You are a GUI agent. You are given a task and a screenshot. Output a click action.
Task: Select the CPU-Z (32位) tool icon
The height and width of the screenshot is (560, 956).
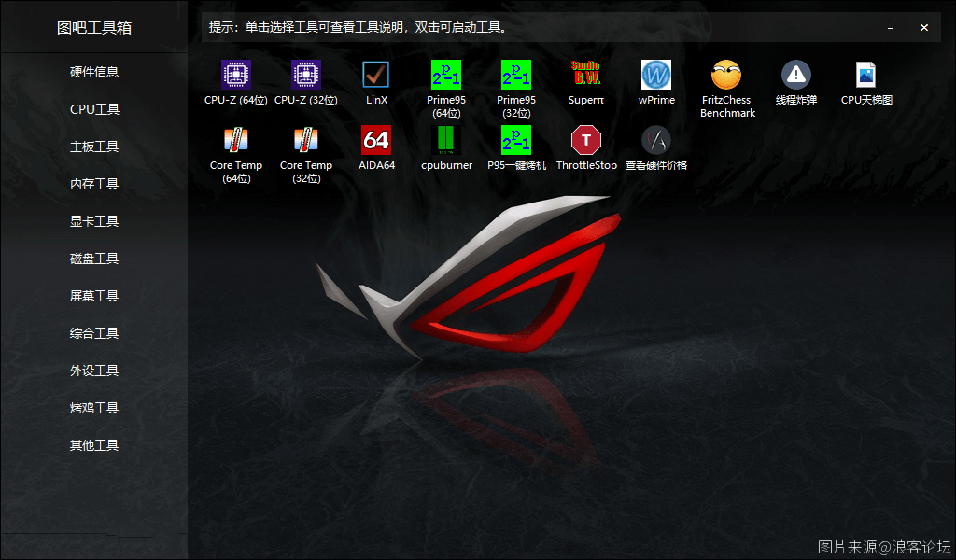pos(306,75)
